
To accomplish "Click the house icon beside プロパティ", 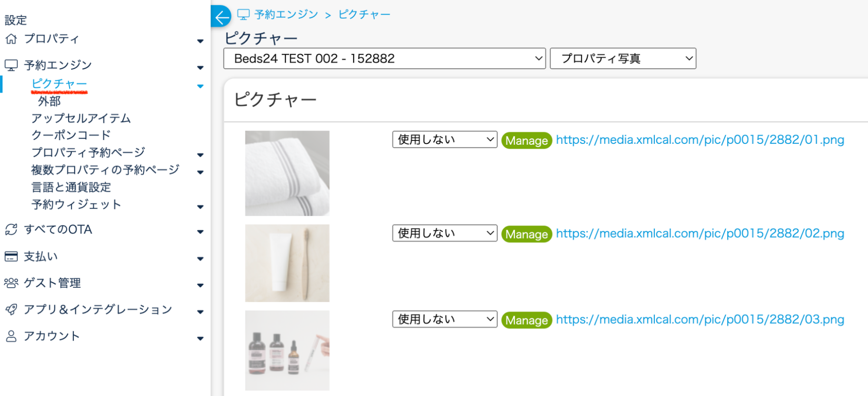I will 11,39.
